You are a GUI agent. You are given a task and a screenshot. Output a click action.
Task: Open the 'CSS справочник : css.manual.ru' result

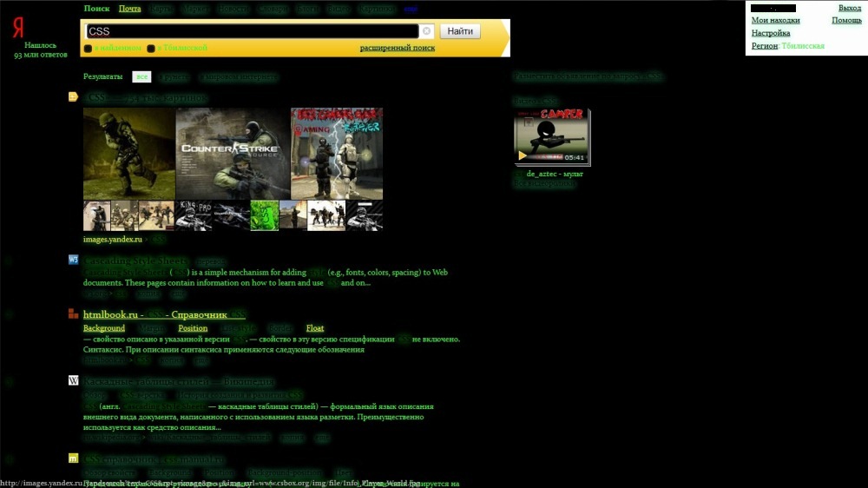[154, 459]
